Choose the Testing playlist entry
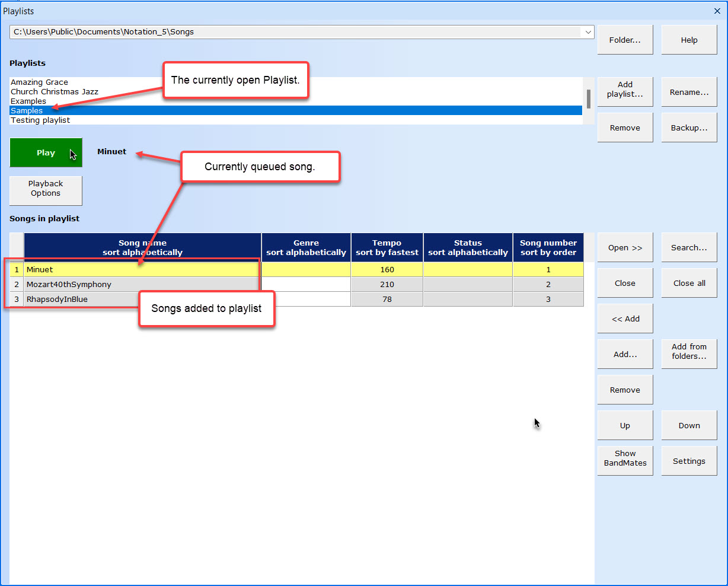The width and height of the screenshot is (728, 586). pos(40,120)
